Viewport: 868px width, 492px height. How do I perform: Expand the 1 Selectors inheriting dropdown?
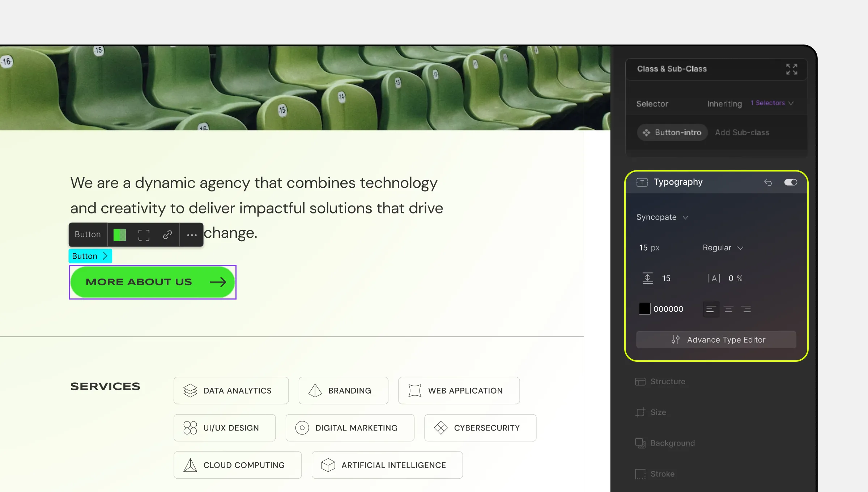coord(772,103)
